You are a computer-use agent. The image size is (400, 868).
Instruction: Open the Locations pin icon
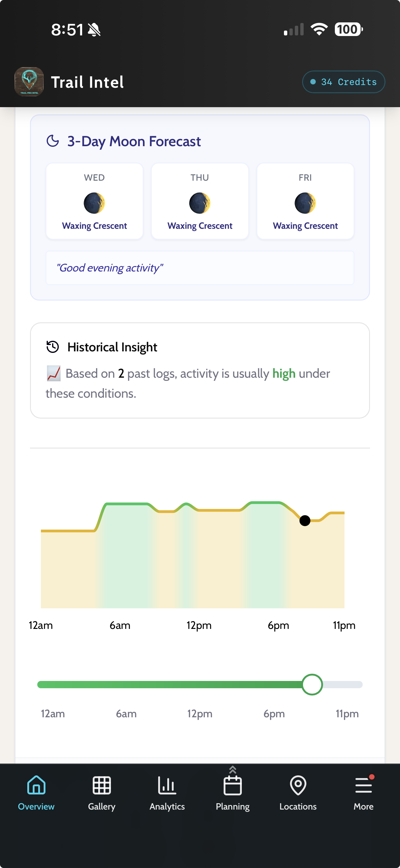pos(298,785)
